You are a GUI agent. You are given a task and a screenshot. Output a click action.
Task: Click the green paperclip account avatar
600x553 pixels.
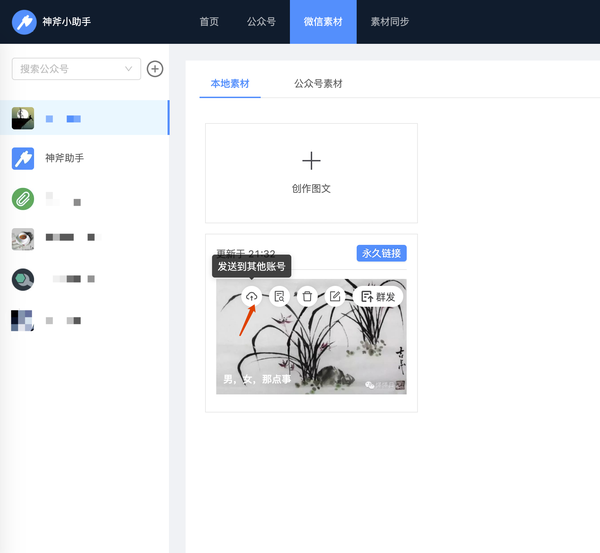click(23, 199)
